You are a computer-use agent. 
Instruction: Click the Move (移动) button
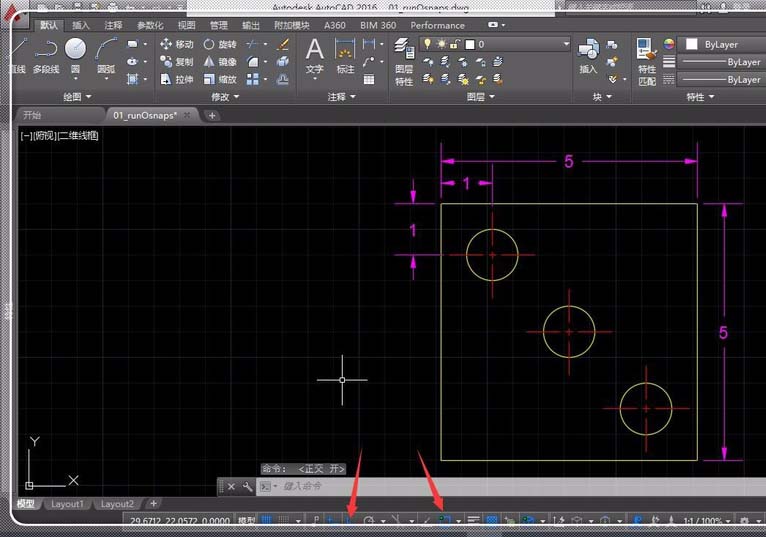point(177,45)
